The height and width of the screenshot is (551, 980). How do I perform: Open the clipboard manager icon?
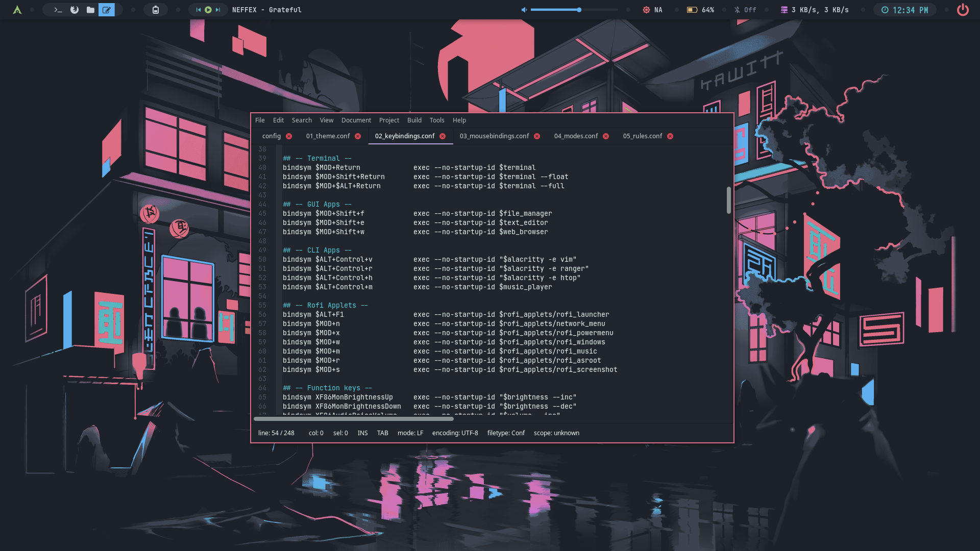[x=156, y=10]
